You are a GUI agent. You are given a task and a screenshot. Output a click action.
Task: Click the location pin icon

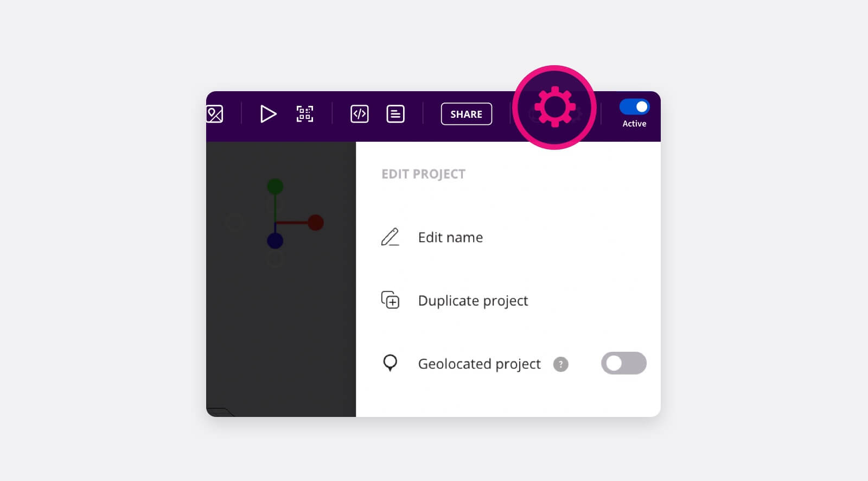click(x=390, y=363)
